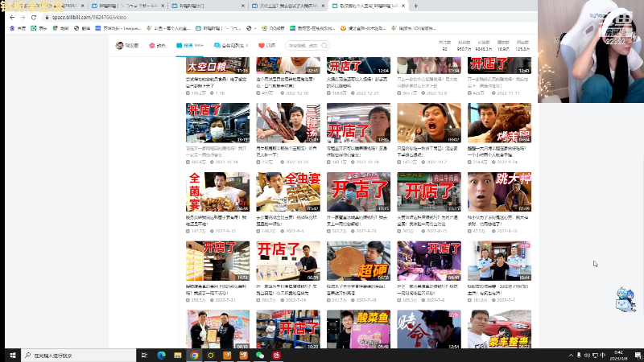Open the 虎牙直播 bookmark
Image resolution: width=644 pixels, height=362 pixels.
(363, 28)
